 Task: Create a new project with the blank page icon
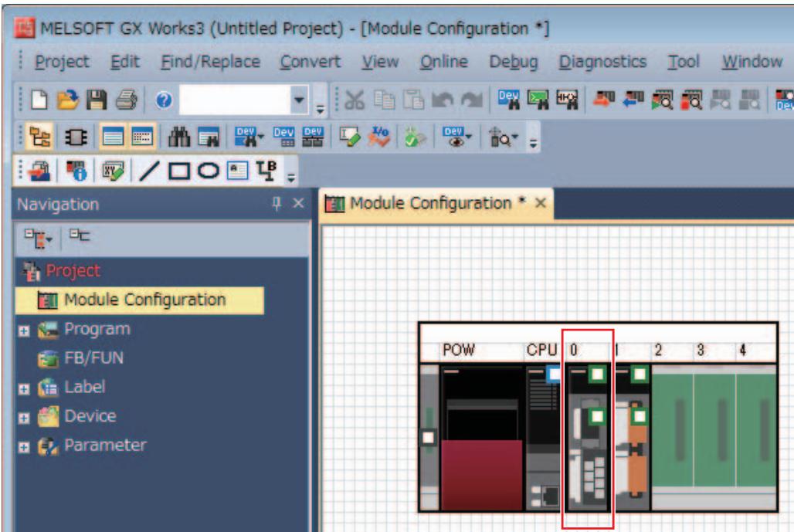pos(39,99)
